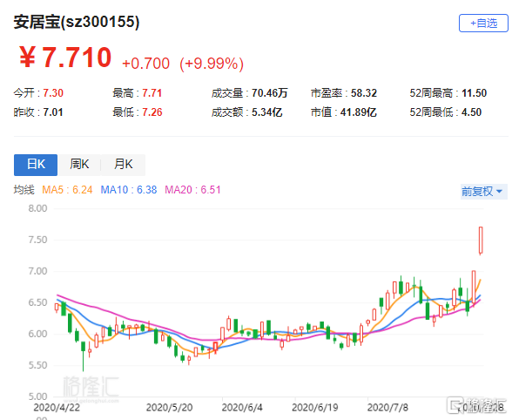This screenshot has width=512, height=420.
Task: Click the 6.00 price axis label
Action: (x=37, y=334)
